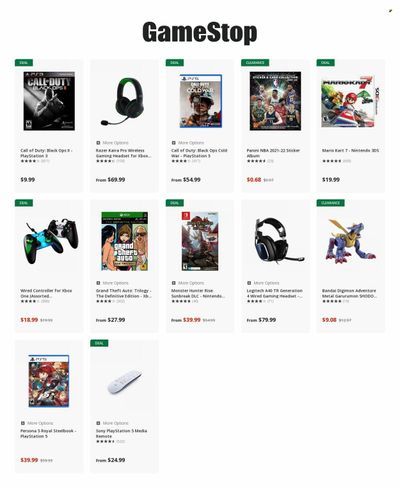
Task: Open Wired Controller For Xbox One link
Action: click(x=46, y=293)
